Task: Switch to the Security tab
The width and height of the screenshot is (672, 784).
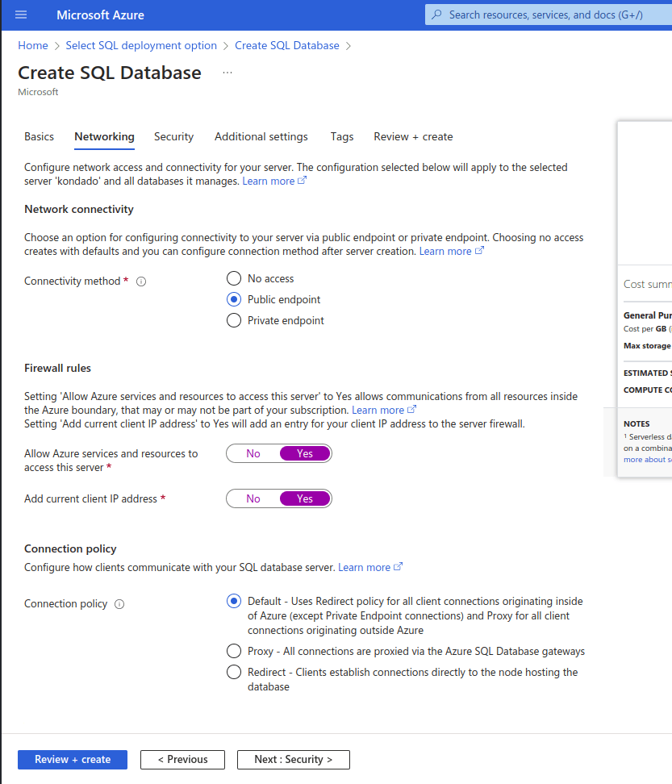Action: pyautogui.click(x=173, y=136)
